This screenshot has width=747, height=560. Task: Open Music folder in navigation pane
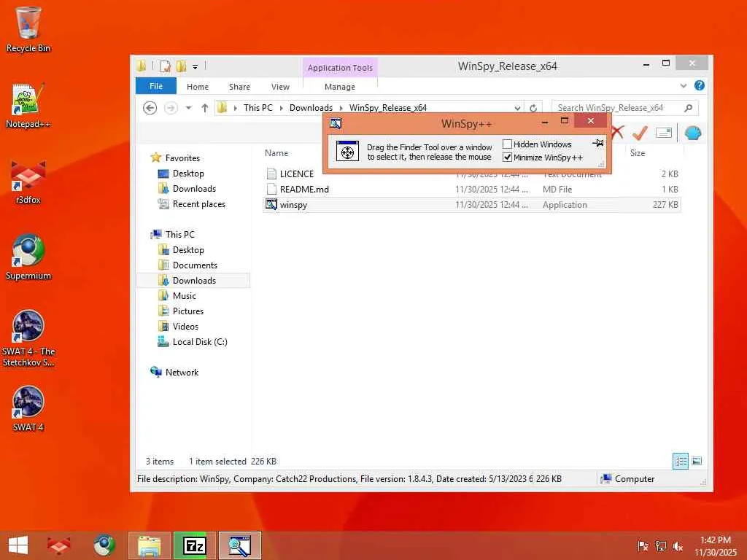point(185,296)
